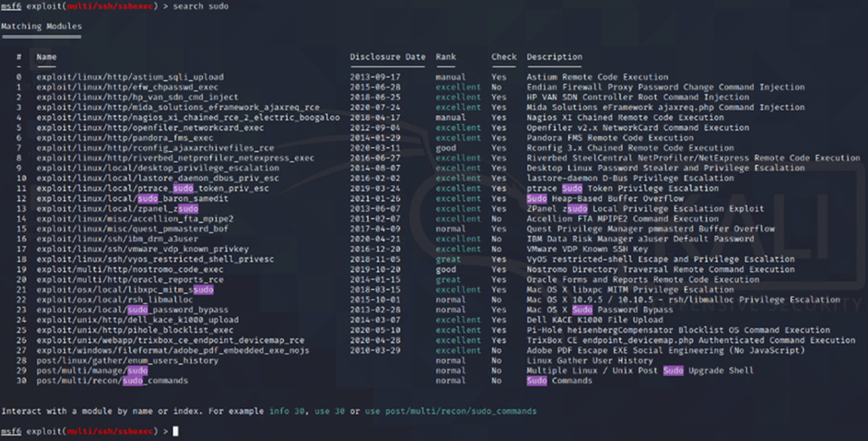
Task: Click the Matching Modules heading
Action: click(x=41, y=27)
